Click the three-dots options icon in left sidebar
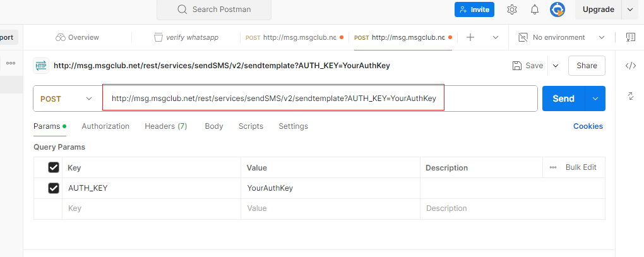The height and width of the screenshot is (257, 644). point(11,63)
